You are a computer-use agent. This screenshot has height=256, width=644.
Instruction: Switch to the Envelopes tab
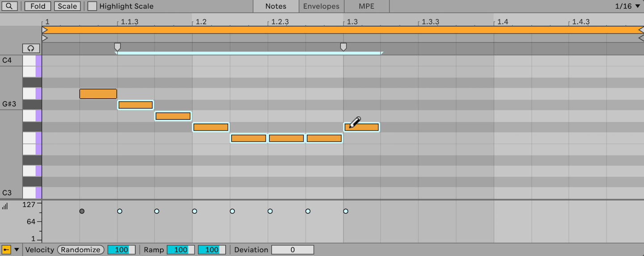(x=321, y=6)
